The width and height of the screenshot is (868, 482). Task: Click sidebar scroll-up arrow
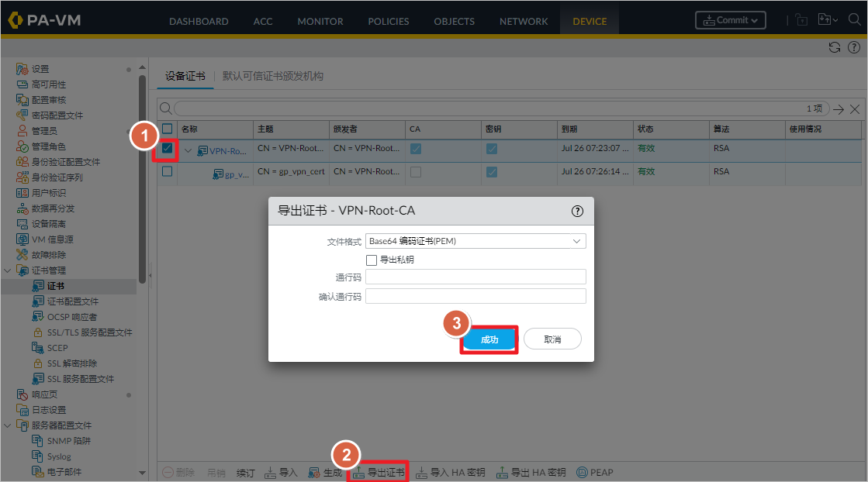(142, 67)
